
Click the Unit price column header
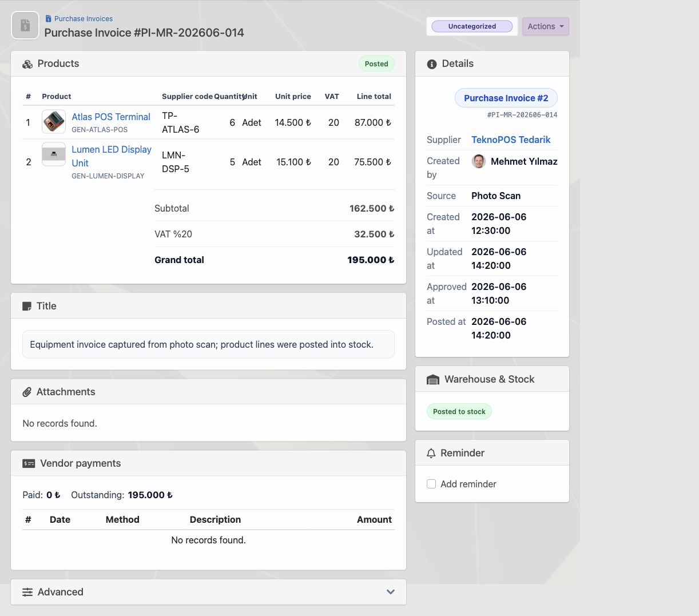click(293, 97)
